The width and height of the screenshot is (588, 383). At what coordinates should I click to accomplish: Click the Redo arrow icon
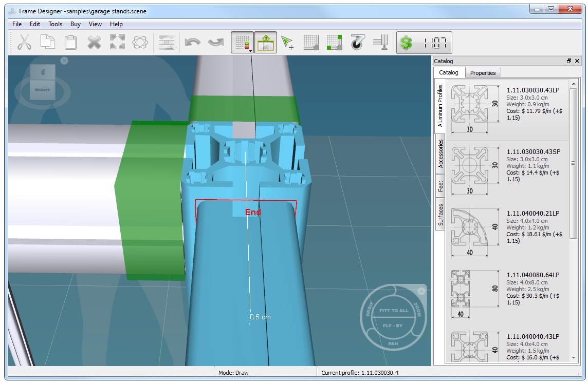pos(215,43)
